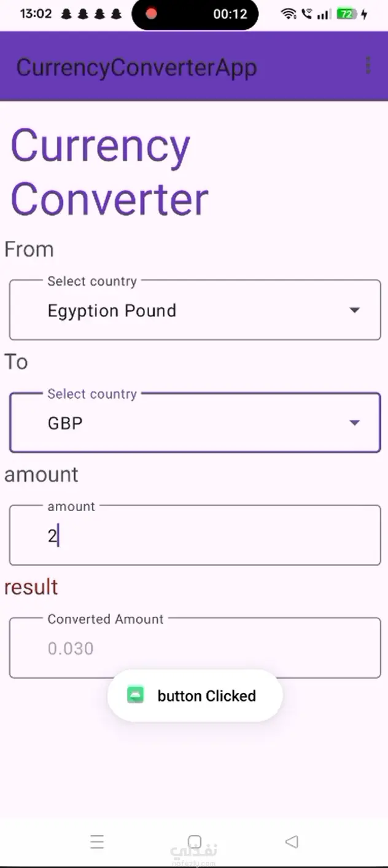Click the Converted Amount result field

pyautogui.click(x=195, y=649)
